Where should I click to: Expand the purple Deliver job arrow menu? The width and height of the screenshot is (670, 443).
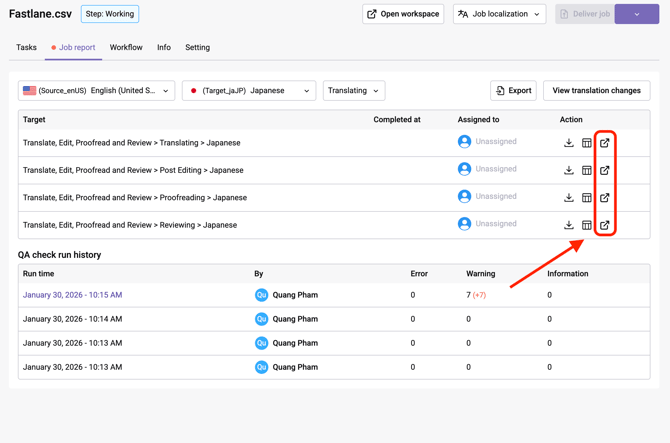click(x=637, y=14)
